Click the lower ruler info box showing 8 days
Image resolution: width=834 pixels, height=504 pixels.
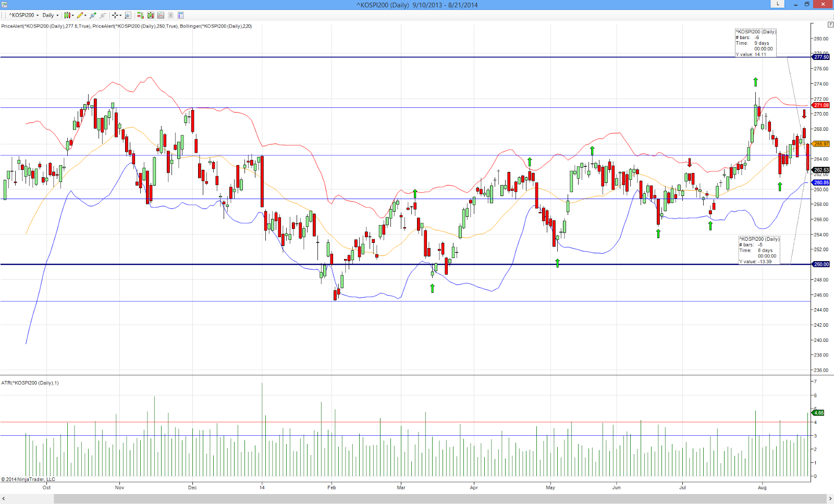759,250
